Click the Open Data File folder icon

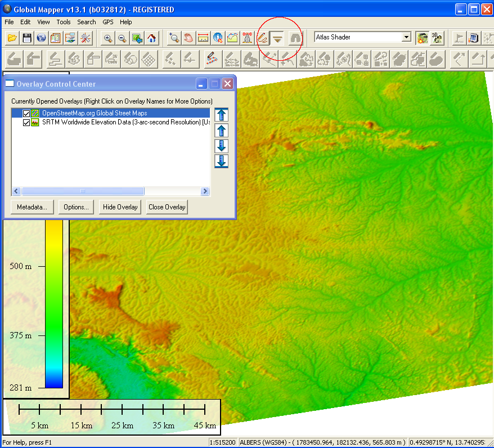click(x=12, y=38)
